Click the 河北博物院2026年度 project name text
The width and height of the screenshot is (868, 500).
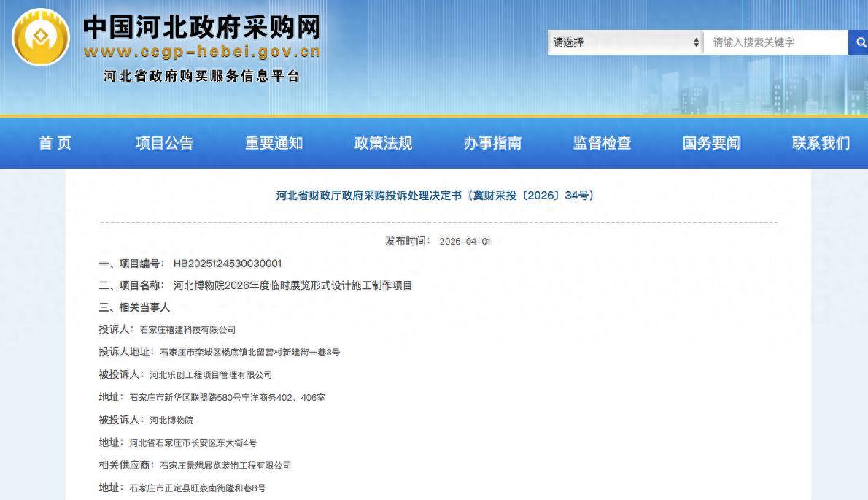point(292,285)
